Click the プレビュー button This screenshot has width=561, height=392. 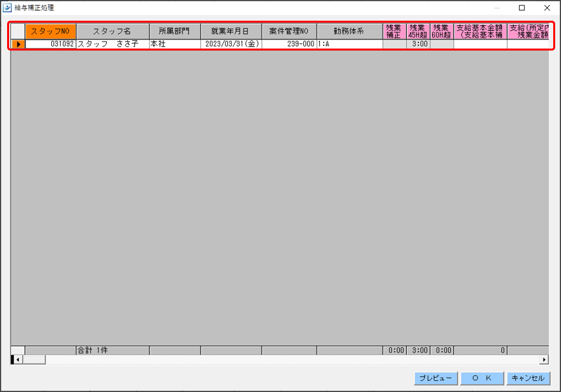(436, 378)
